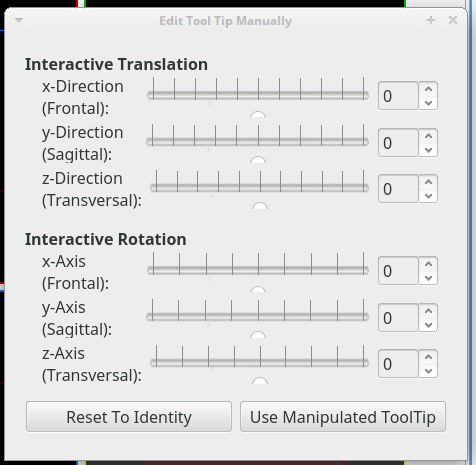Click the Interactive Rotation heading
The image size is (476, 465).
click(x=106, y=239)
